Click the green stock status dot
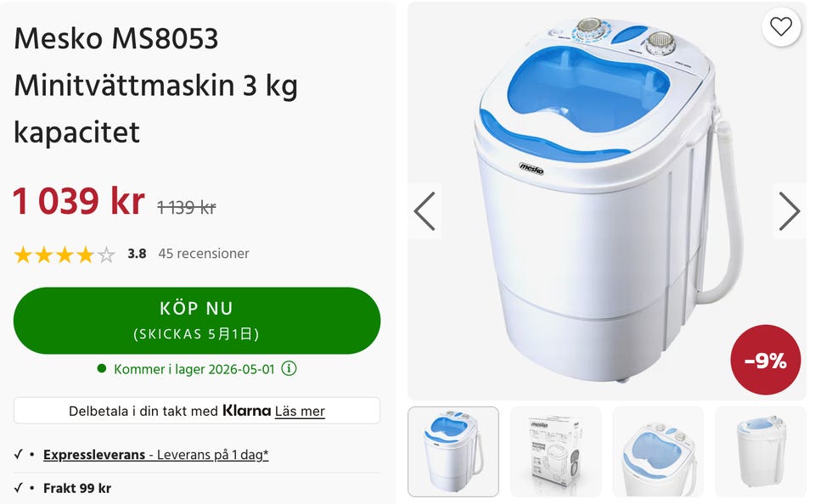 (102, 368)
